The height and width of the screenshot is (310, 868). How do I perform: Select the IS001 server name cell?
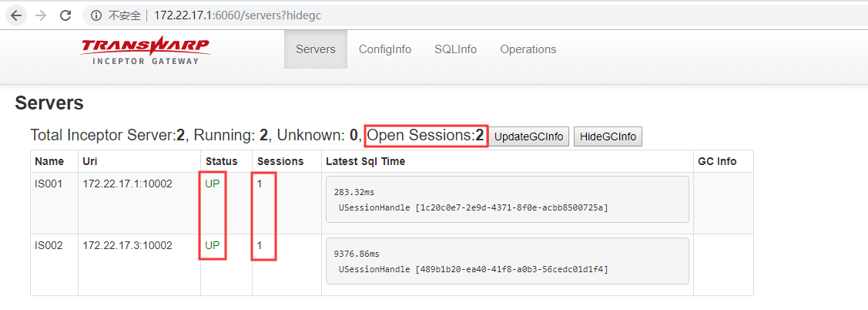coord(49,184)
